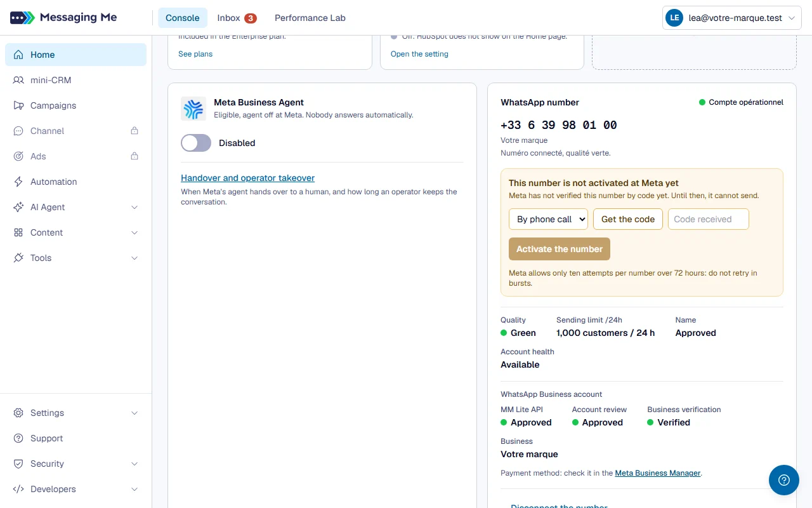Click the Automation lightning bolt icon
The width and height of the screenshot is (812, 508).
[x=18, y=182]
